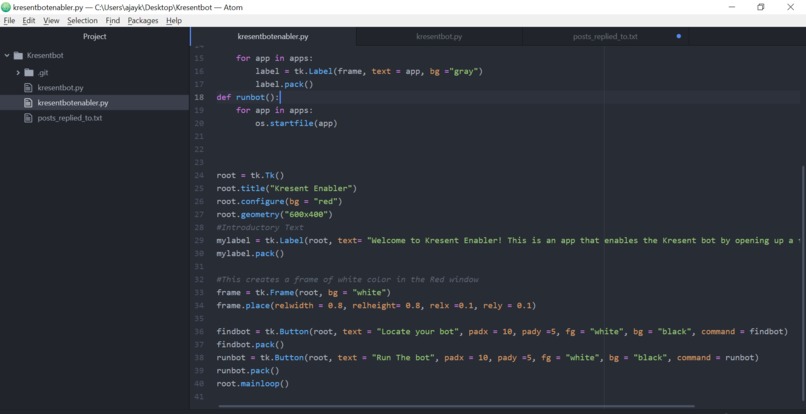Open the Help menu
This screenshot has height=414, width=806.
[174, 21]
